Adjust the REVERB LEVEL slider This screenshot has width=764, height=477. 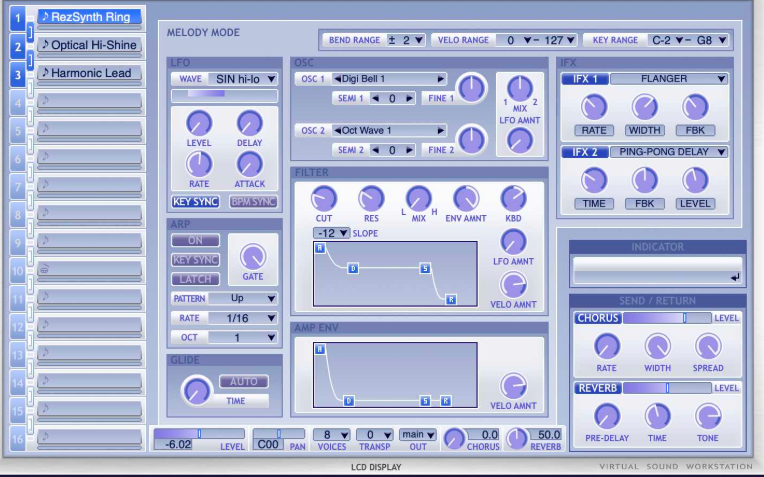pyautogui.click(x=667, y=388)
